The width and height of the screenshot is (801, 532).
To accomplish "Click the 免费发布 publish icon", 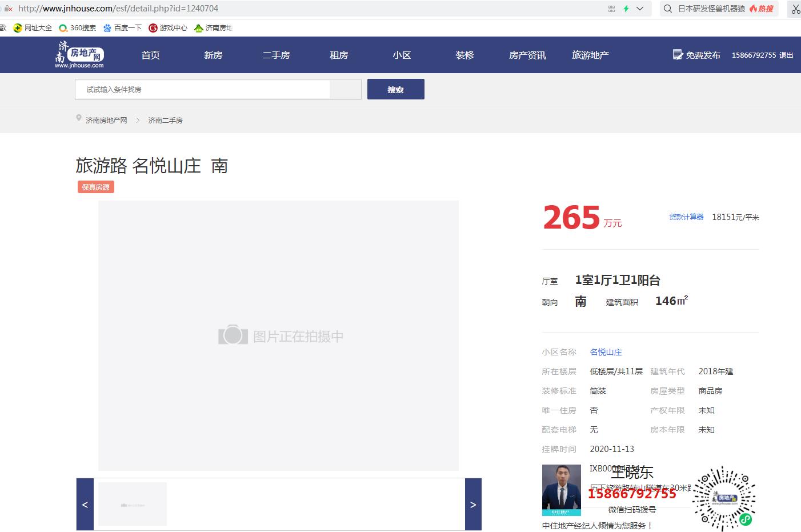I will coord(676,54).
